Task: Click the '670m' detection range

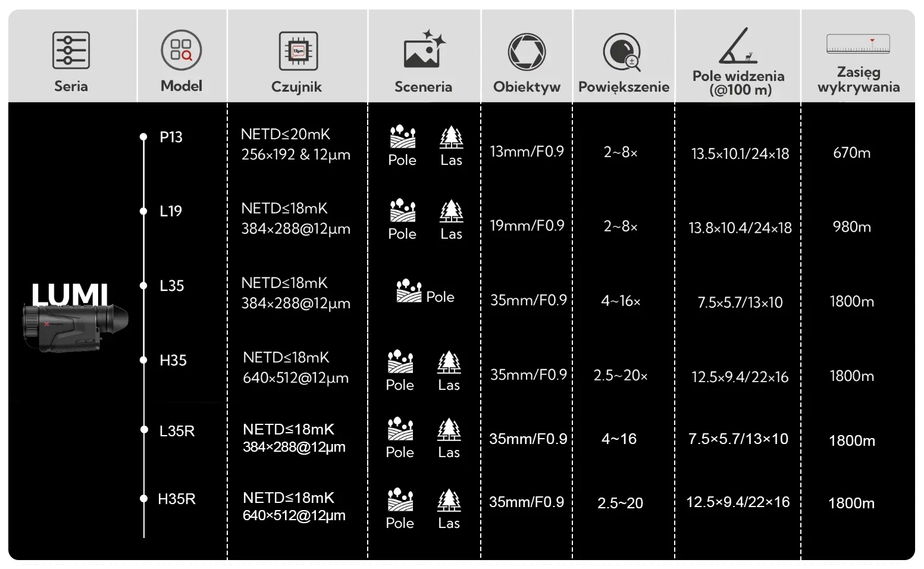Action: tap(852, 153)
